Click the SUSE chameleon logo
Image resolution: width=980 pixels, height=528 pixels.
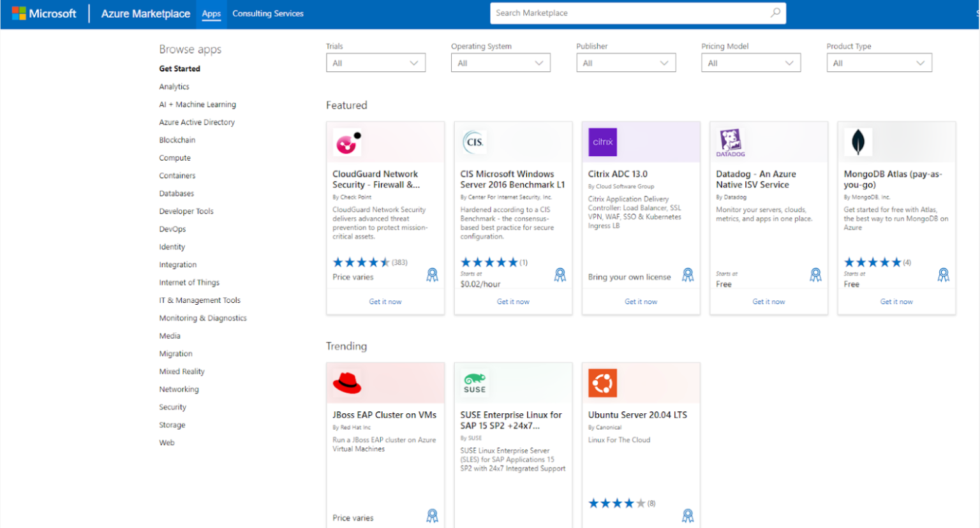pyautogui.click(x=475, y=383)
